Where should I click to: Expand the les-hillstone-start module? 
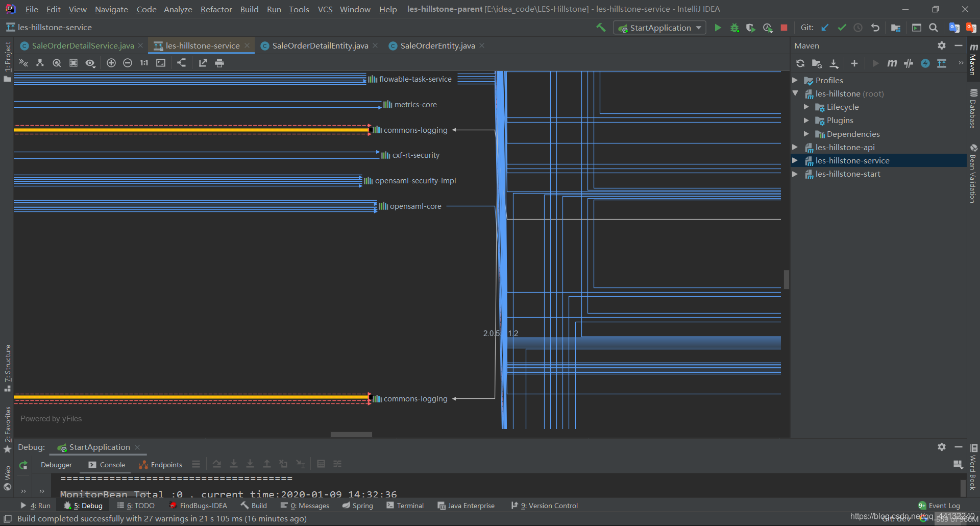click(795, 174)
